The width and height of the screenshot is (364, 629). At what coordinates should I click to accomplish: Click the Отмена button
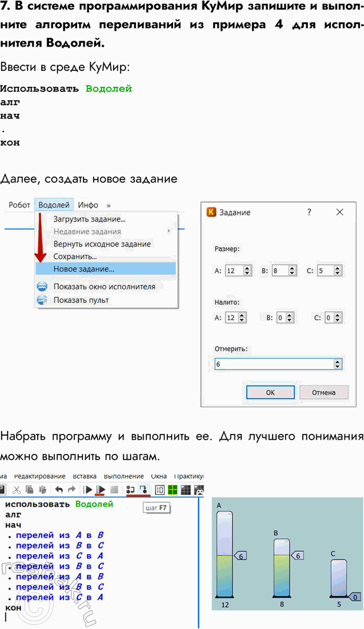(323, 393)
